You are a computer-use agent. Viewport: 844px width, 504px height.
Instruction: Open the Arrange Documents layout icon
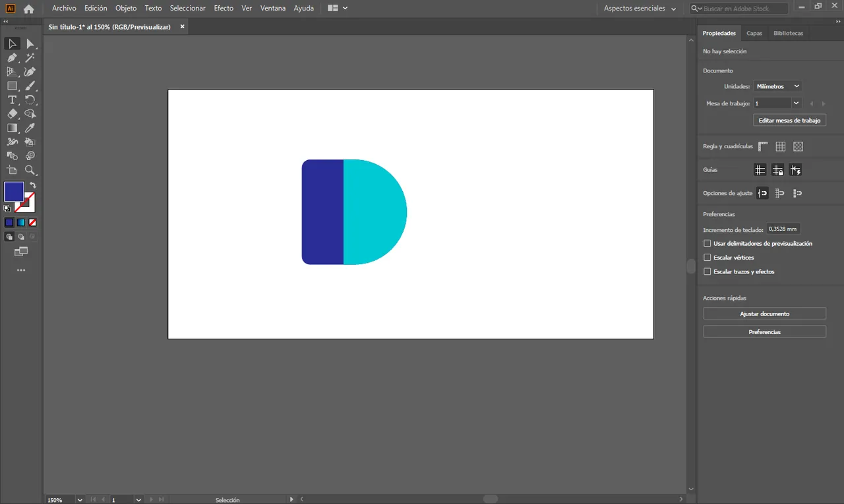tap(332, 9)
